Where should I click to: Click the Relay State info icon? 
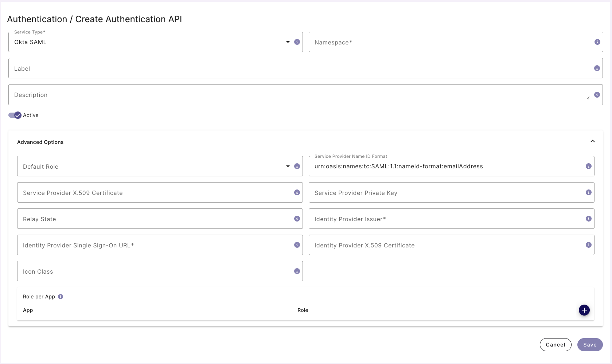pos(297,219)
